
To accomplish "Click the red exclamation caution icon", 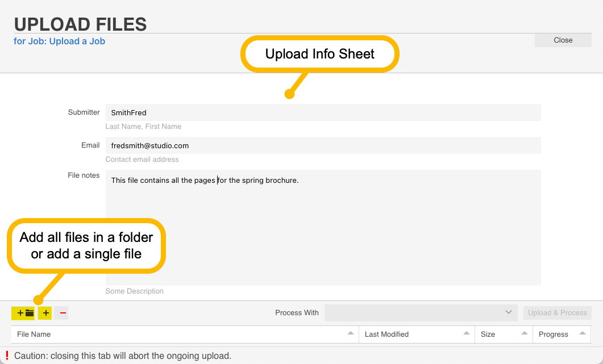I will [7, 355].
